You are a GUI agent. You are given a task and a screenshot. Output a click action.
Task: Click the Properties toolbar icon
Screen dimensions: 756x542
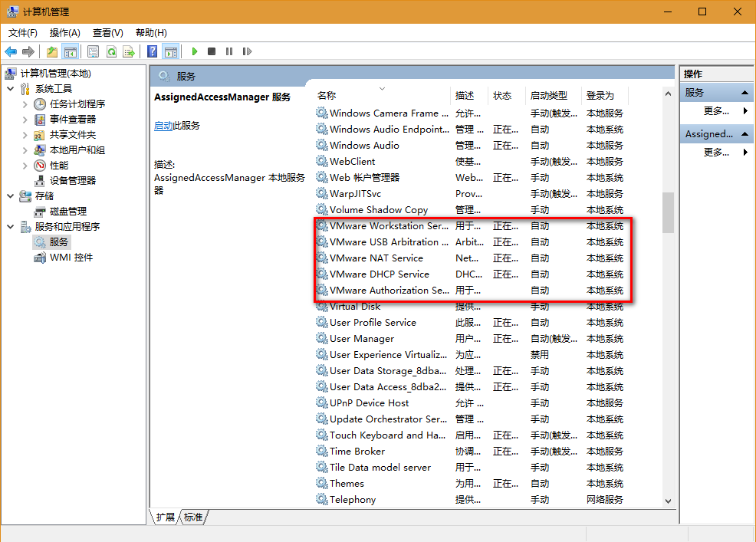tap(93, 51)
